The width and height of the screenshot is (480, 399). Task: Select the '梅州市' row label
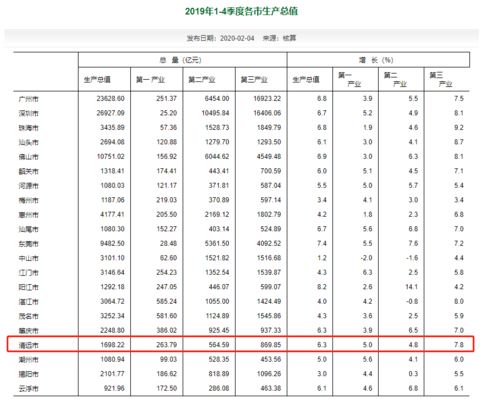click(x=29, y=200)
